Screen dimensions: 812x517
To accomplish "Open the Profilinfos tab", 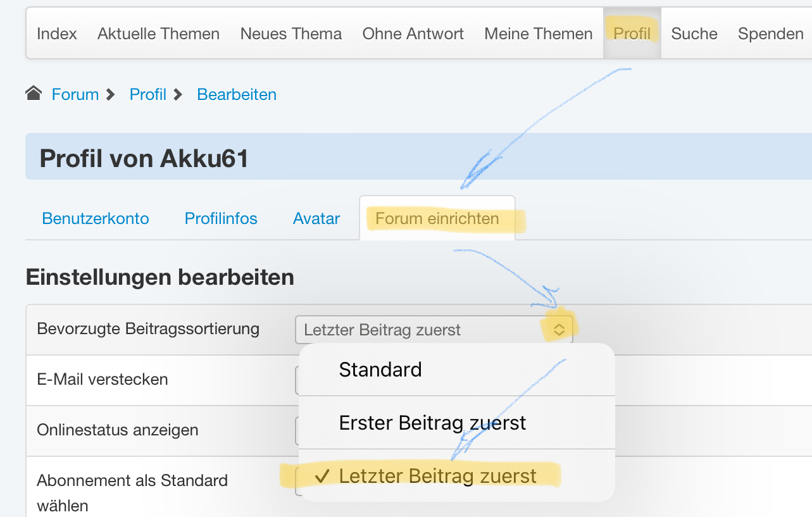I will pyautogui.click(x=221, y=219).
